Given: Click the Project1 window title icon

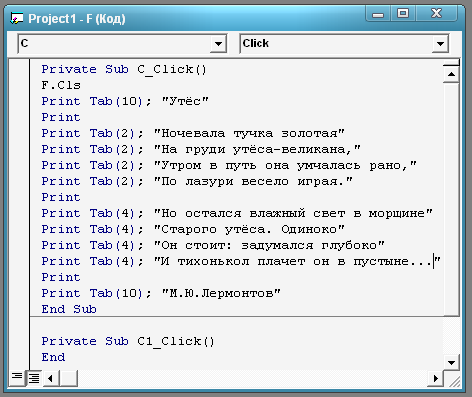Looking at the screenshot, I should (16, 18).
